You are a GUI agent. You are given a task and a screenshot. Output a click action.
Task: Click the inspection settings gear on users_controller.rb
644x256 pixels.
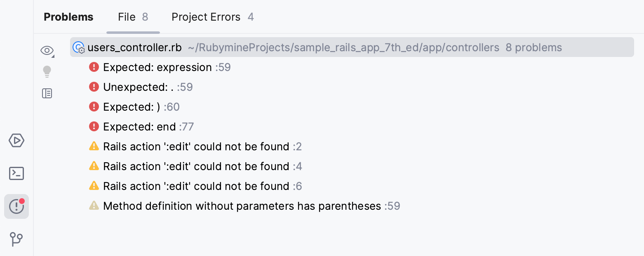click(82, 51)
